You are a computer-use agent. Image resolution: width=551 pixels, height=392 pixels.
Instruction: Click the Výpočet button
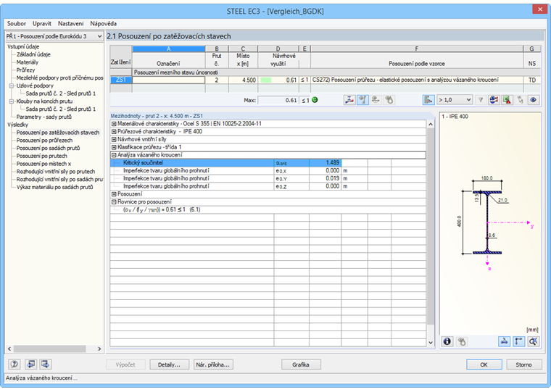coord(125,364)
